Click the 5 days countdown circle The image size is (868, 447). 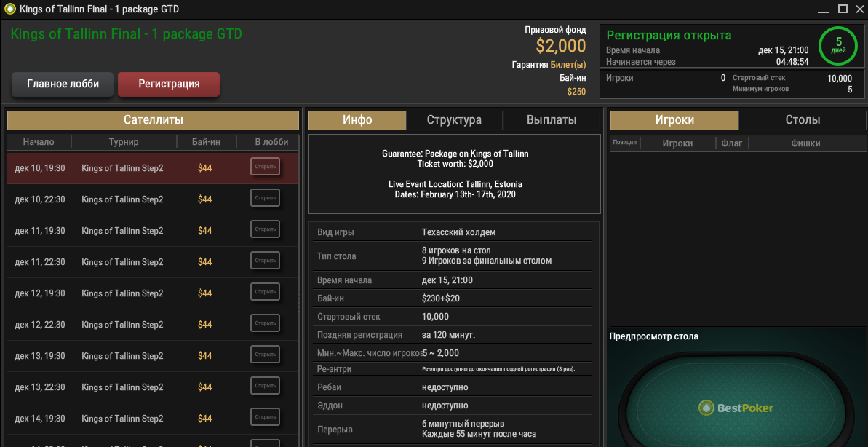838,45
